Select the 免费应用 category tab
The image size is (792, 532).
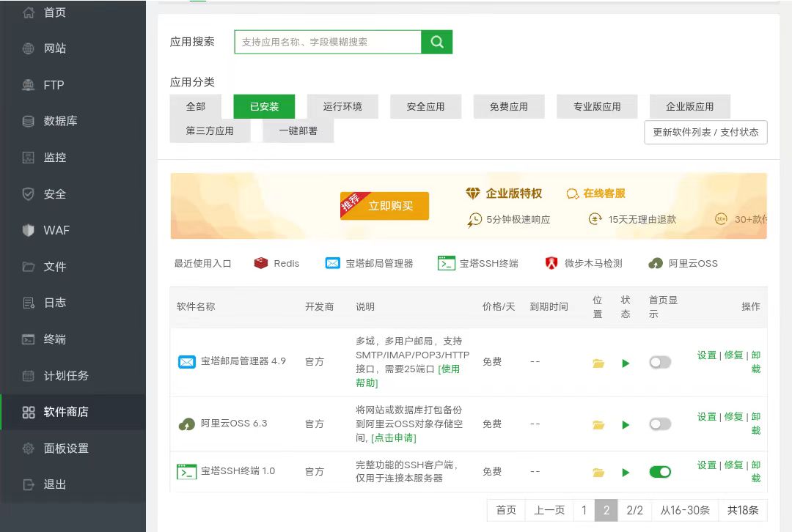click(x=509, y=106)
